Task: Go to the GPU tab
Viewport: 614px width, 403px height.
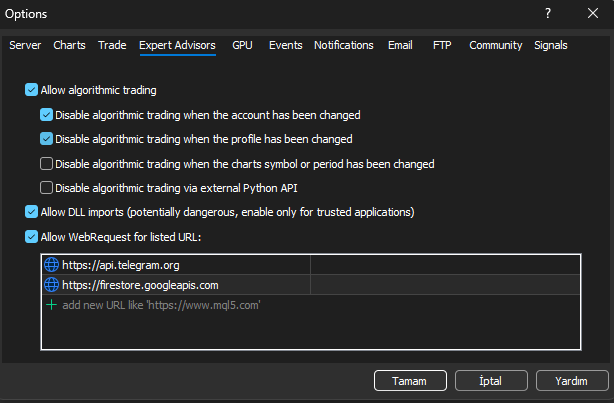Action: click(x=242, y=45)
